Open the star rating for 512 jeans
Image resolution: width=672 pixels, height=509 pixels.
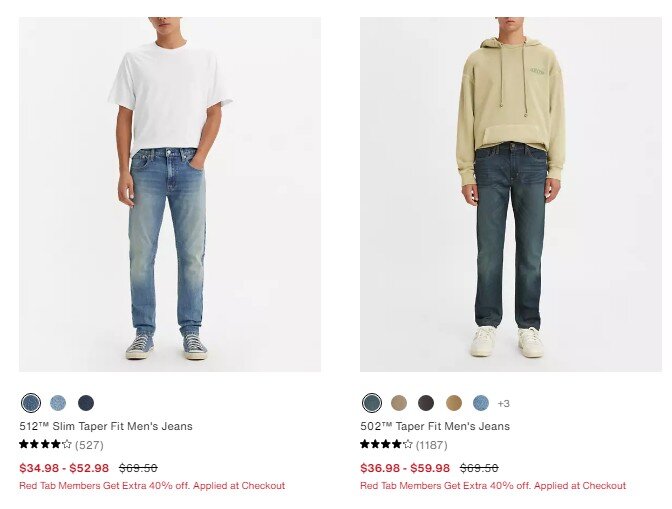[x=45, y=444]
